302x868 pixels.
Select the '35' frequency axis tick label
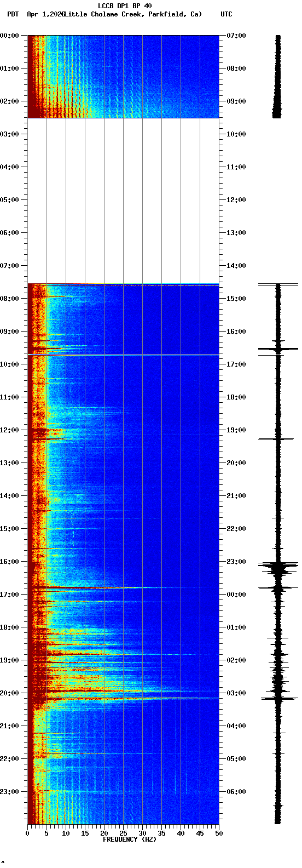(x=161, y=833)
